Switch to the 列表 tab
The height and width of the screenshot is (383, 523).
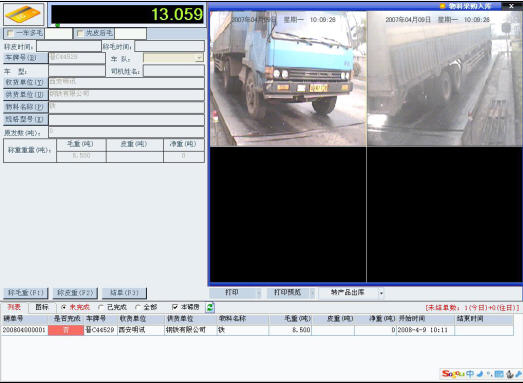14,307
